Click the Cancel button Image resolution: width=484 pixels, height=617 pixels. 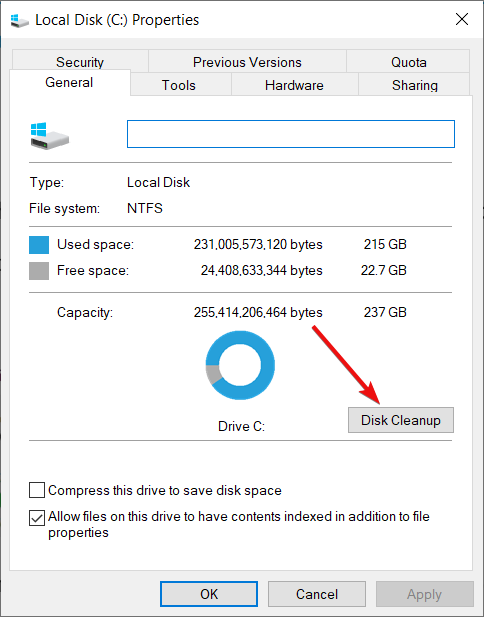coord(317,594)
